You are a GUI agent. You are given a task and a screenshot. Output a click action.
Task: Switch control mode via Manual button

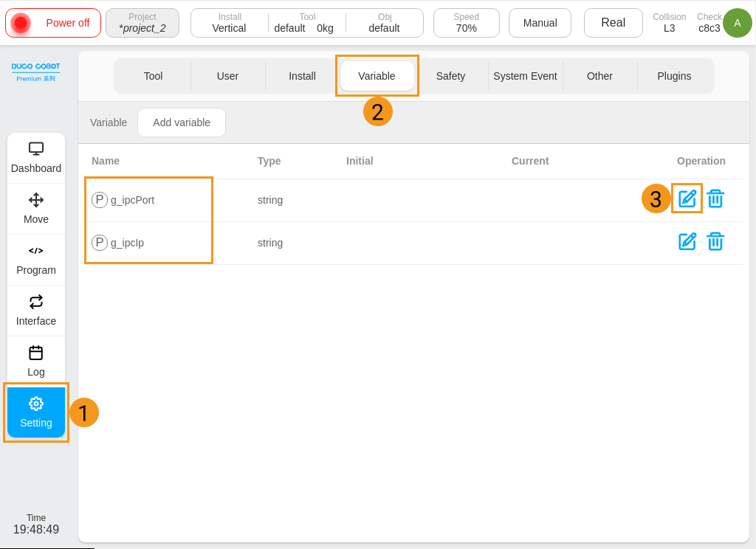pyautogui.click(x=540, y=23)
